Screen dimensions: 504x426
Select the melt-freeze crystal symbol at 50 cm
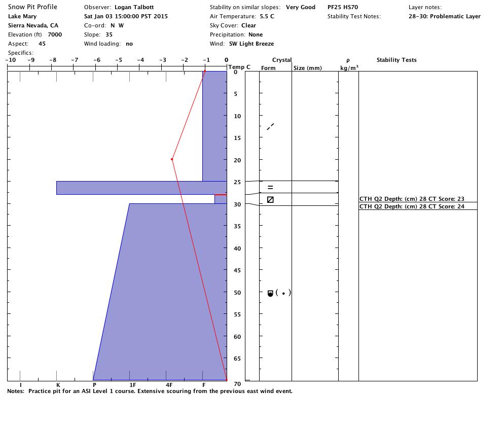coord(270,293)
